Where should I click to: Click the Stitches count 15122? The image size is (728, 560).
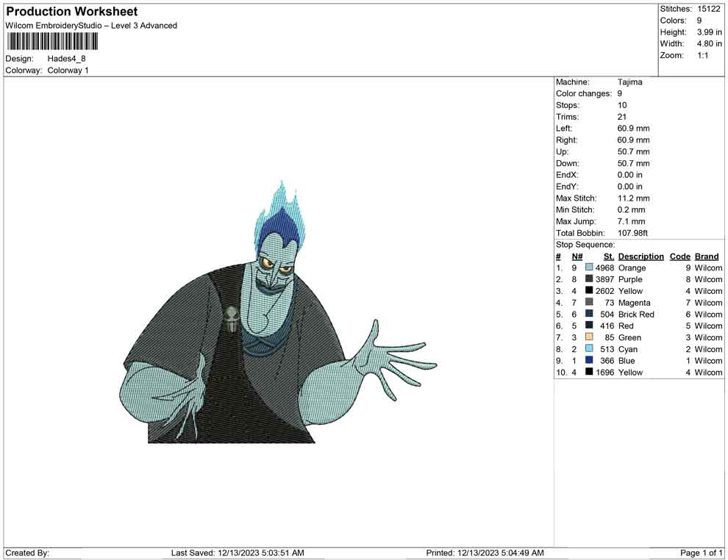pos(710,9)
